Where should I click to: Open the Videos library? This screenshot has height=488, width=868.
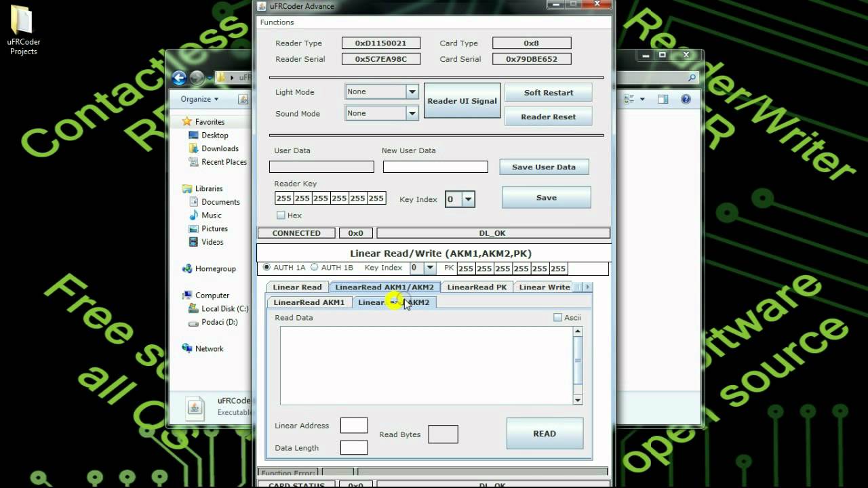coord(212,242)
